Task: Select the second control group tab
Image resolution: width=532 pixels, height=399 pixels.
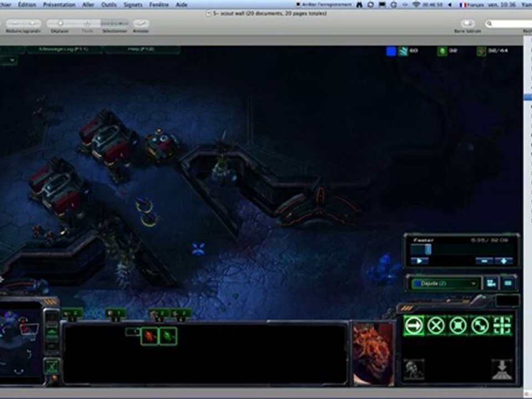Action: point(116,314)
